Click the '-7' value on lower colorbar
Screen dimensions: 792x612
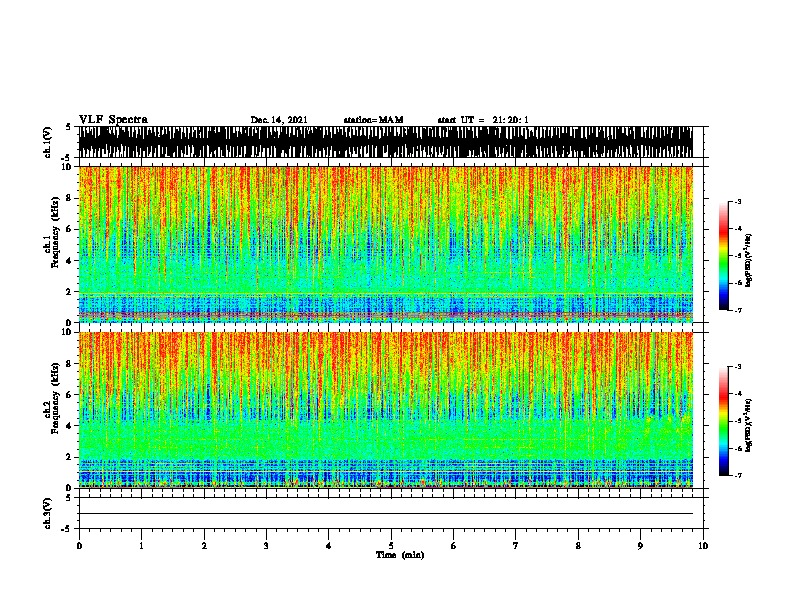(738, 476)
